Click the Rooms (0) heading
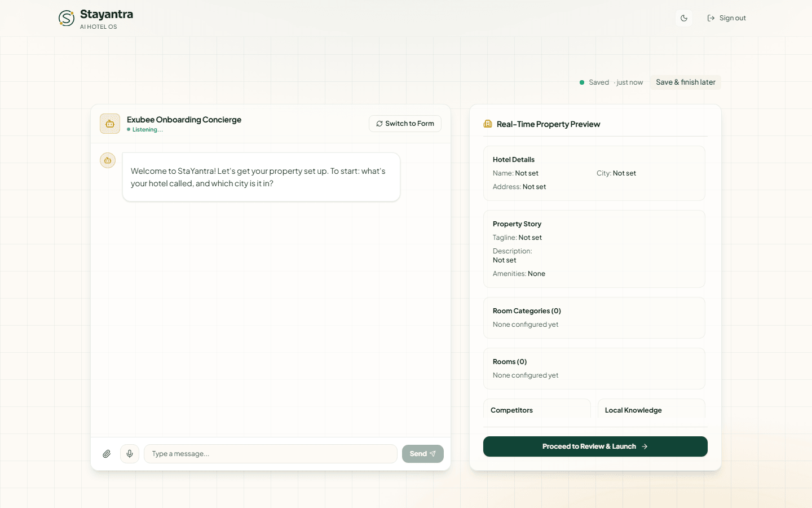 click(510, 362)
